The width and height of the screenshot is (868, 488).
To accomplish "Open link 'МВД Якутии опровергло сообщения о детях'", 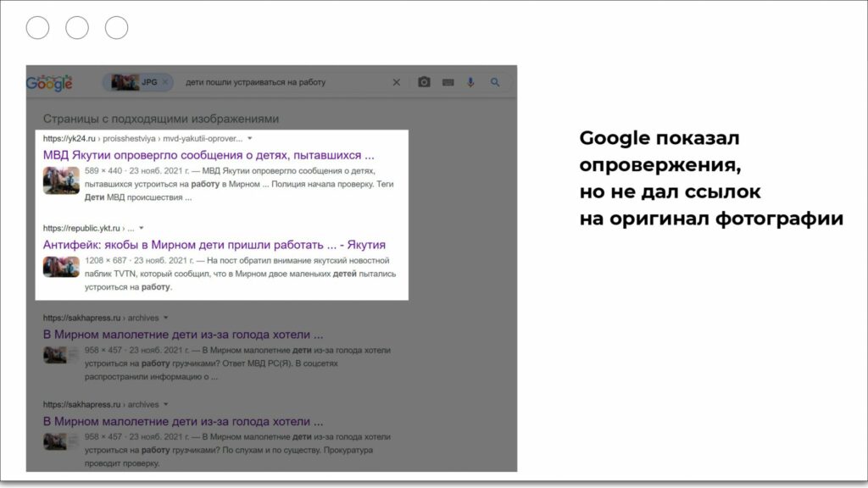I will point(209,155).
